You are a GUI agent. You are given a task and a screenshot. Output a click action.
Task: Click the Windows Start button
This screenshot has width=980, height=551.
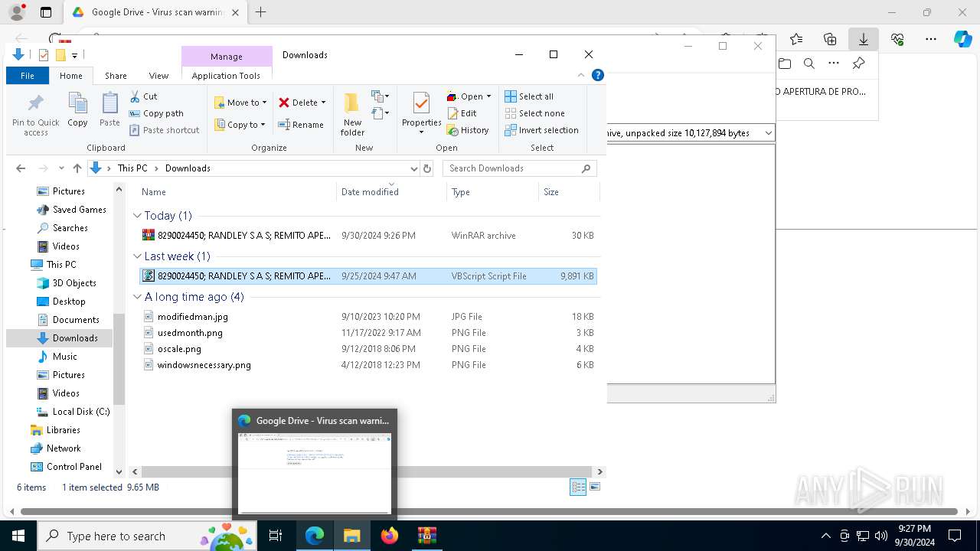coord(18,536)
